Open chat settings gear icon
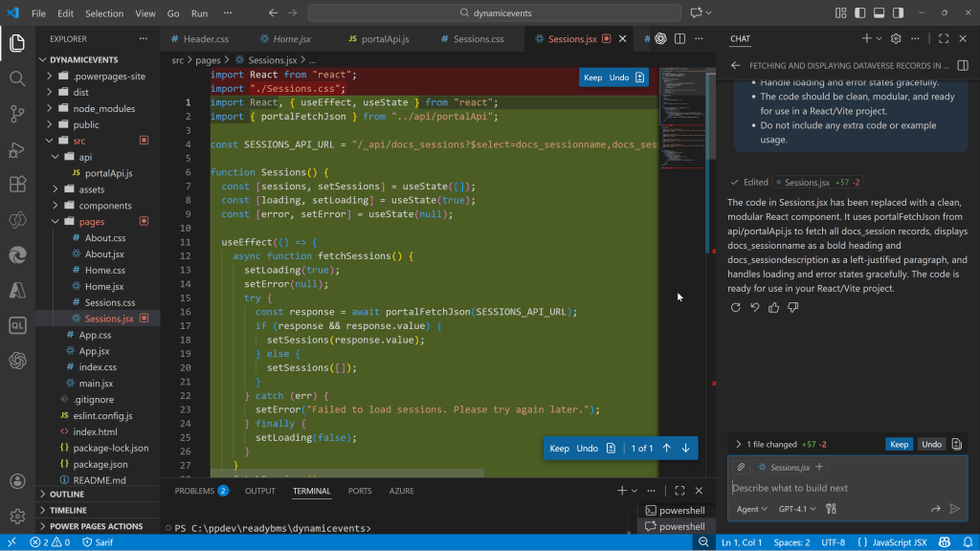This screenshot has height=551, width=980. click(896, 38)
